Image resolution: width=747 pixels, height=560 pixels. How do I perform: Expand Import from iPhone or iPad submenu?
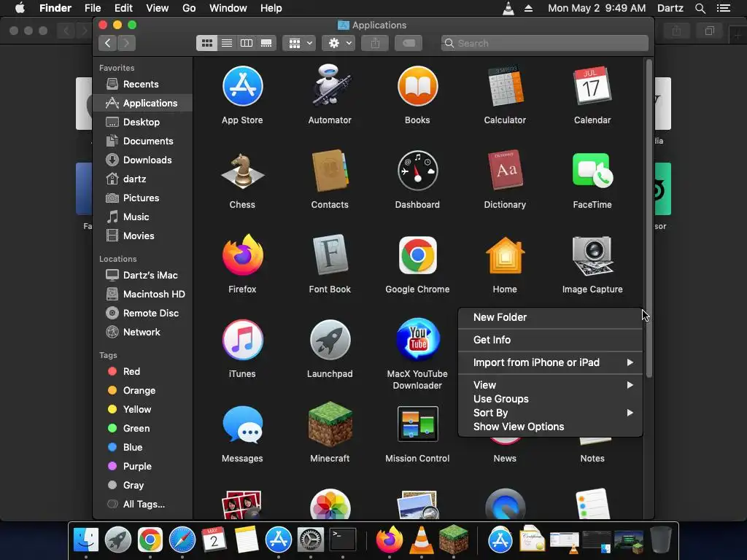tap(550, 362)
